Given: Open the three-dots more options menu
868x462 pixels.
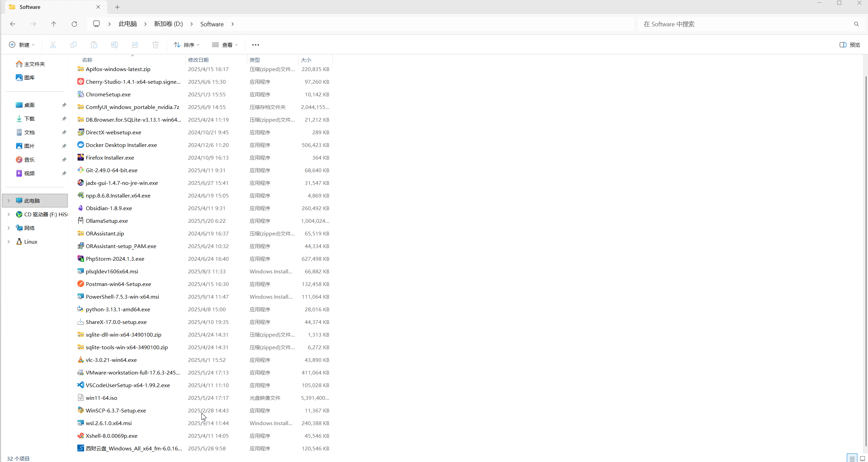Looking at the screenshot, I should 255,45.
